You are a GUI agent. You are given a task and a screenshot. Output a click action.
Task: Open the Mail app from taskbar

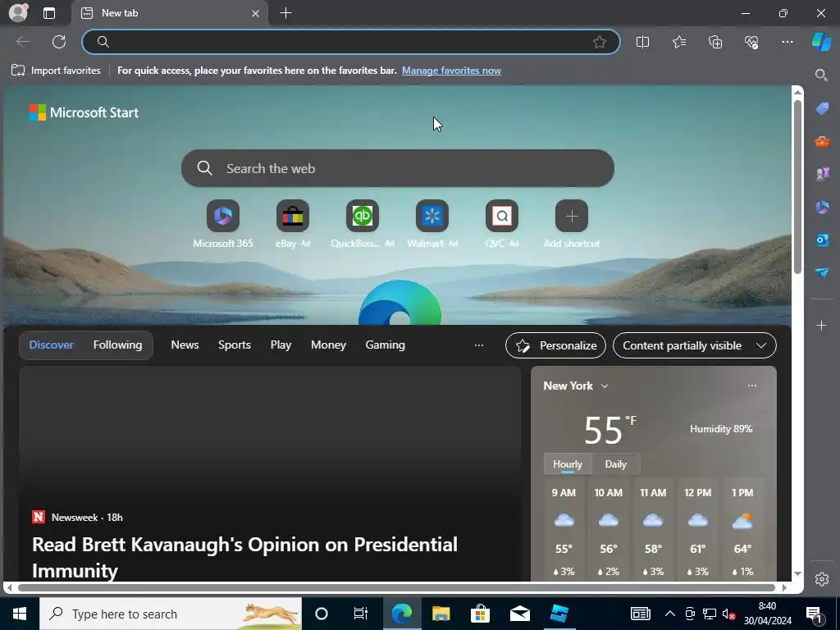pos(519,614)
